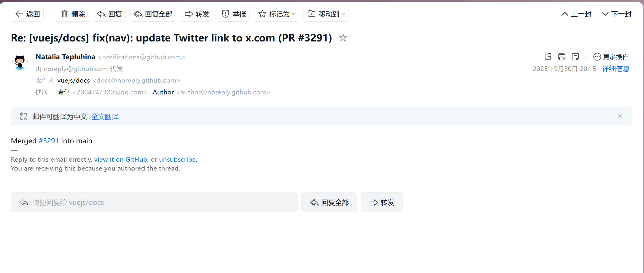The height and width of the screenshot is (273, 644).
Task: Star this email next to the subject
Action: click(x=343, y=38)
